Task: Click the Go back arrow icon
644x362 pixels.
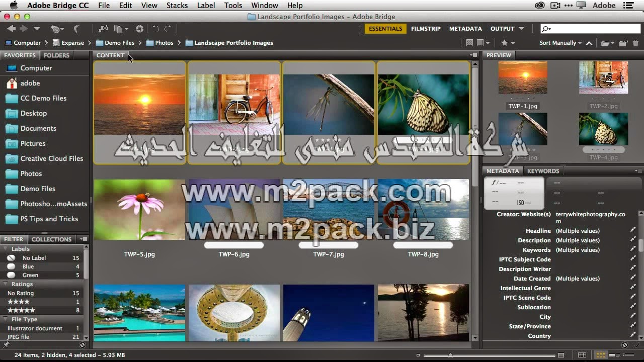Action: 11,29
